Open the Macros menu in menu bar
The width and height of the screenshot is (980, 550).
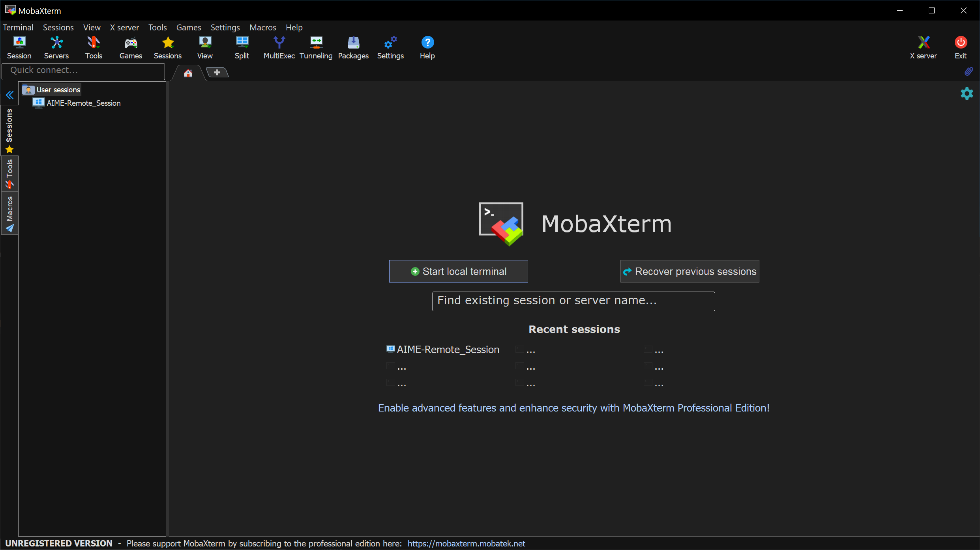(x=263, y=27)
